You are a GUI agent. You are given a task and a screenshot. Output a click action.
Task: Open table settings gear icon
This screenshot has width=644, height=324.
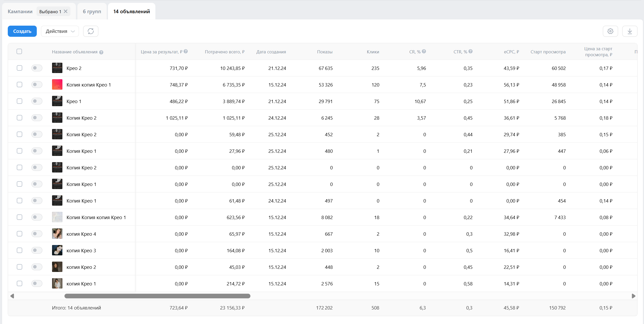coord(610,31)
